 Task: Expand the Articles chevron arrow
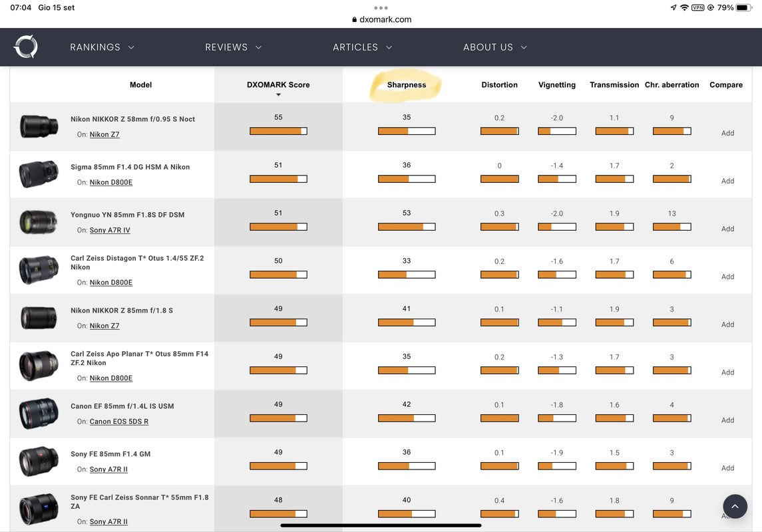(389, 48)
